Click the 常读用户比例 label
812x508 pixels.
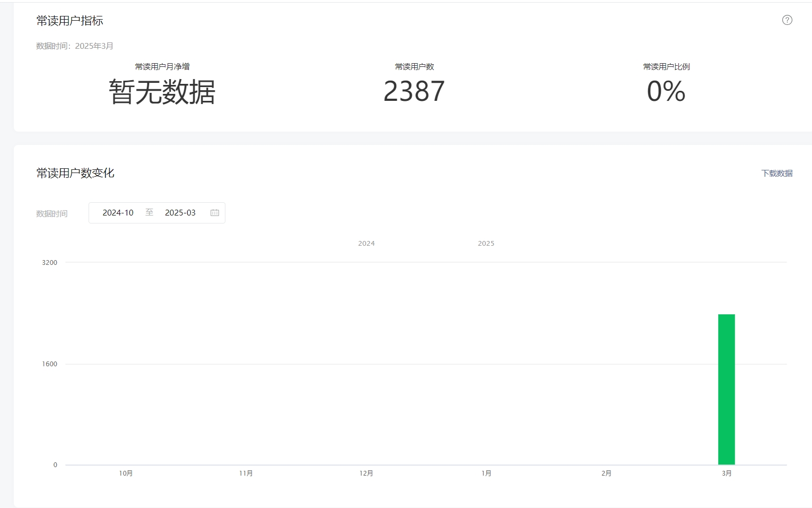(666, 67)
